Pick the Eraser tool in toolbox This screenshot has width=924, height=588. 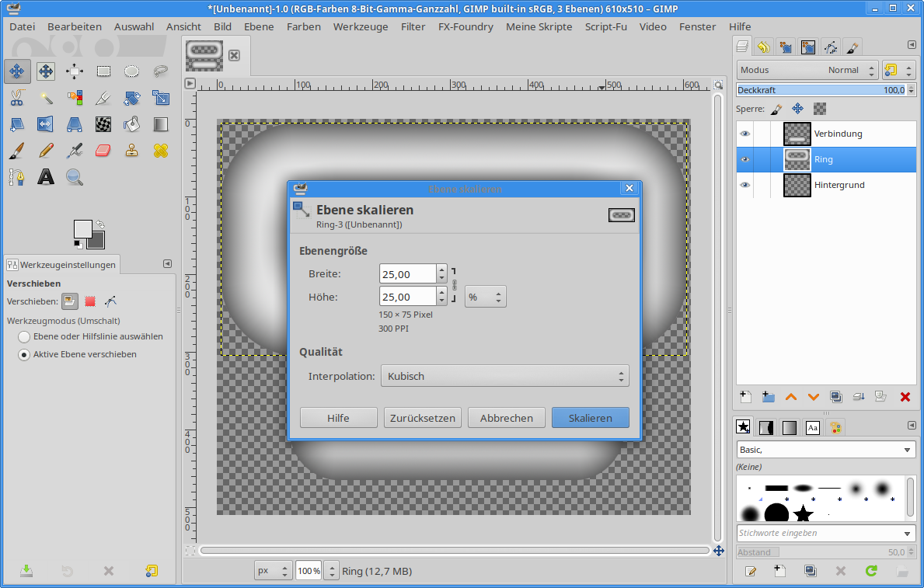(x=103, y=150)
